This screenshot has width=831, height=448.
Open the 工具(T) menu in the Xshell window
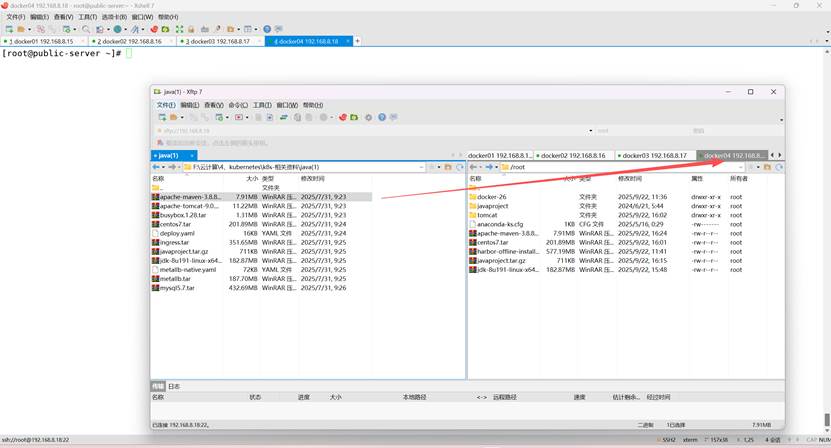tap(87, 17)
